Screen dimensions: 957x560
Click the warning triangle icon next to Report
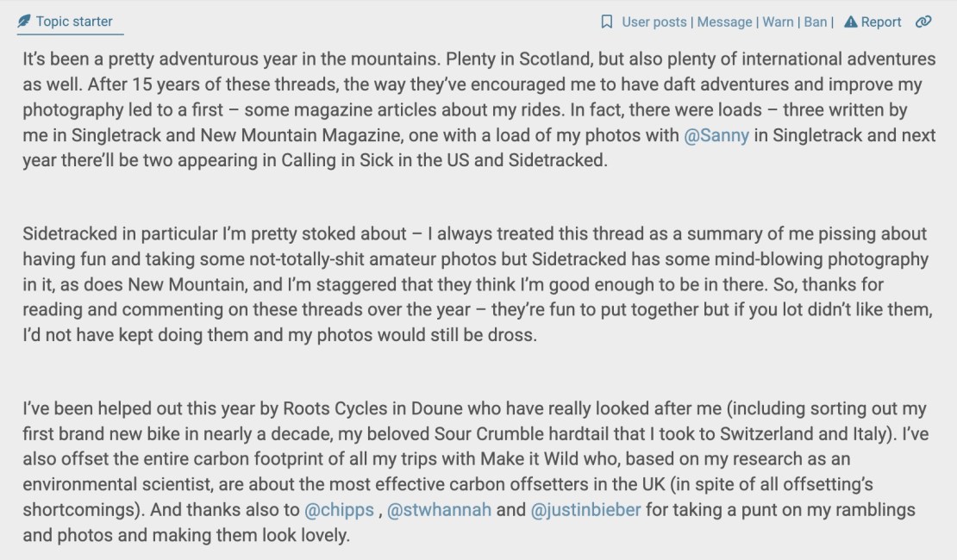[850, 22]
